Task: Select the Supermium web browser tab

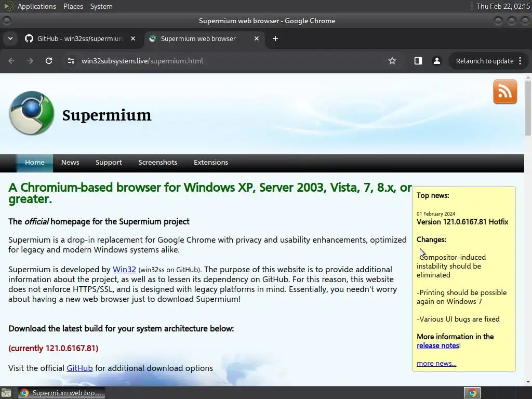Action: pos(205,38)
